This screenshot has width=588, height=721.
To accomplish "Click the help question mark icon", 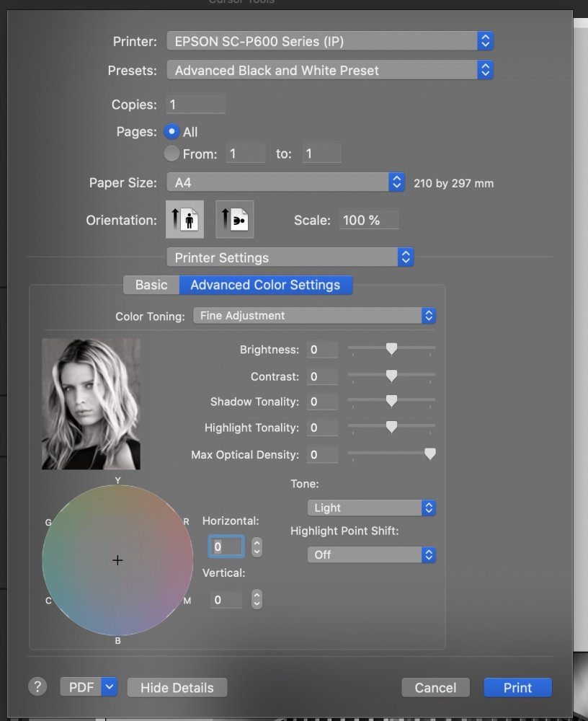I will 37,687.
